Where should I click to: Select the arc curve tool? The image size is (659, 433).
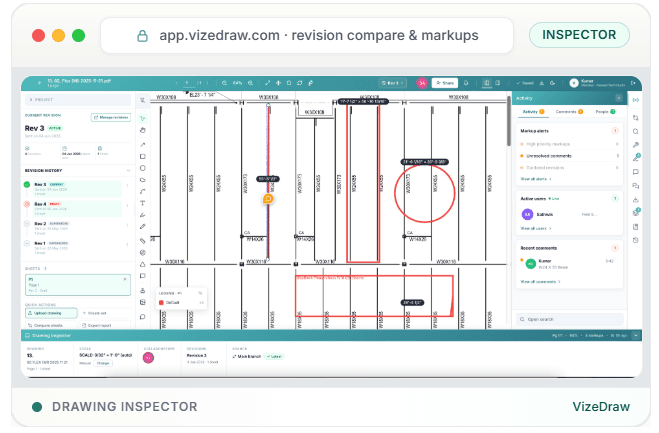142,191
